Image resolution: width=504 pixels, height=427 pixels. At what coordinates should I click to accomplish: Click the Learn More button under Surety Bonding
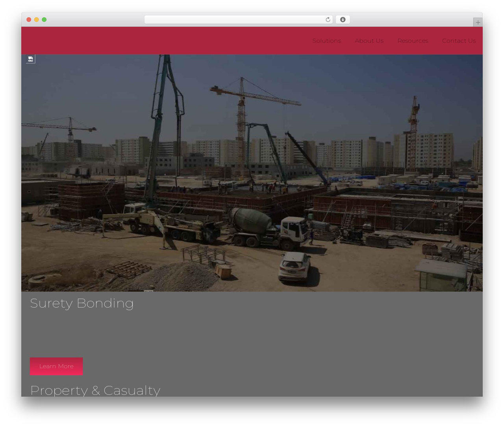(x=56, y=366)
